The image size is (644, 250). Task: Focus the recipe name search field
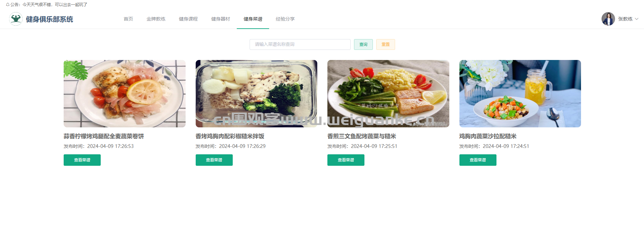[x=300, y=44]
